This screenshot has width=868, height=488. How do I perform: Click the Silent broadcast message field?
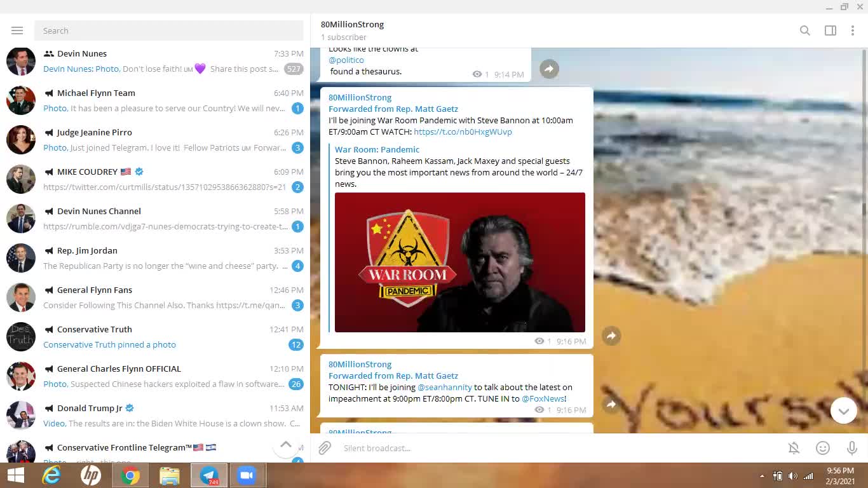click(559, 448)
